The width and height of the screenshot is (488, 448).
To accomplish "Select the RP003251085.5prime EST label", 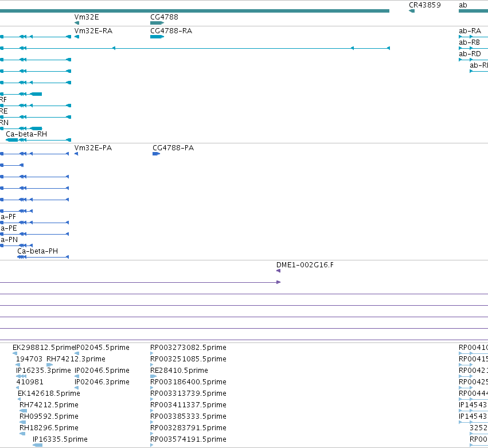I will pos(188,359).
